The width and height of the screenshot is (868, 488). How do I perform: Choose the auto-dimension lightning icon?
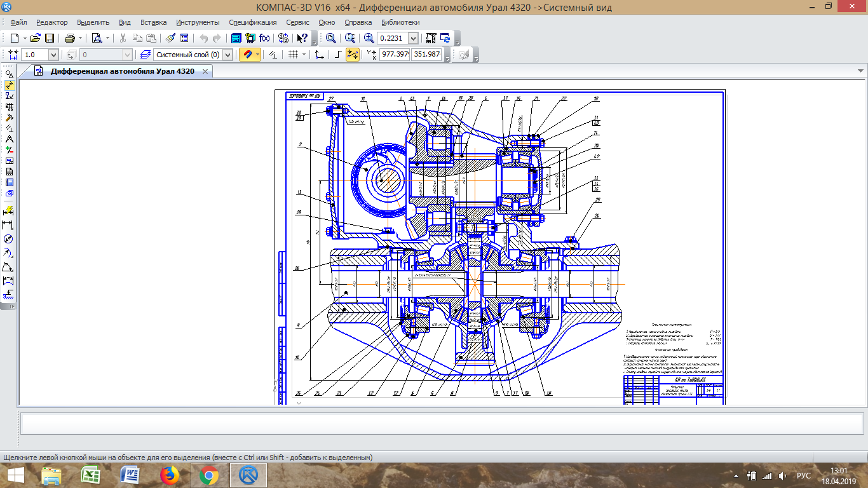click(x=9, y=210)
